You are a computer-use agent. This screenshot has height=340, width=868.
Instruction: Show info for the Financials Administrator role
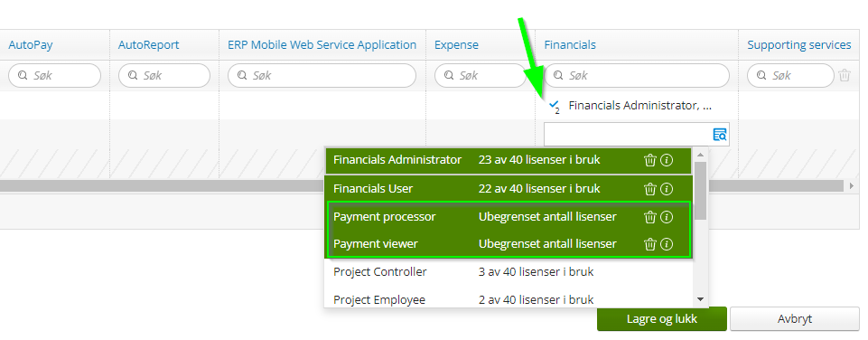(x=667, y=160)
